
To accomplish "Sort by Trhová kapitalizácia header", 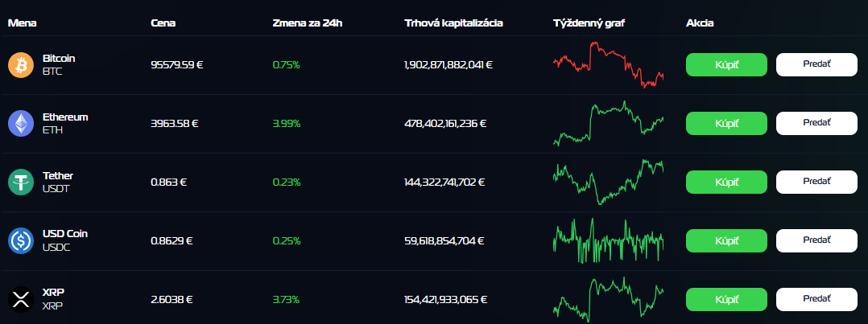I will [453, 23].
